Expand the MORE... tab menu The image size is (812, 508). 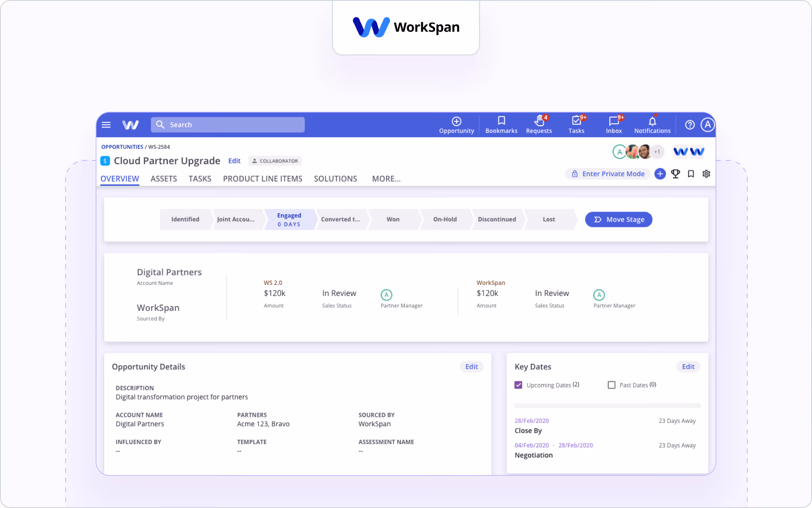click(x=386, y=179)
